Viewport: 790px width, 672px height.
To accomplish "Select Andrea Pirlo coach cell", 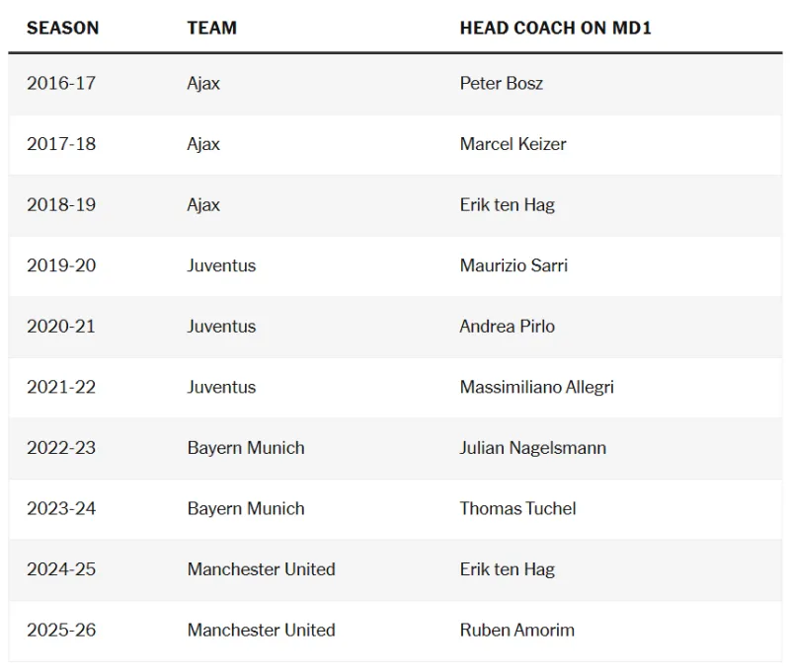I will [507, 327].
